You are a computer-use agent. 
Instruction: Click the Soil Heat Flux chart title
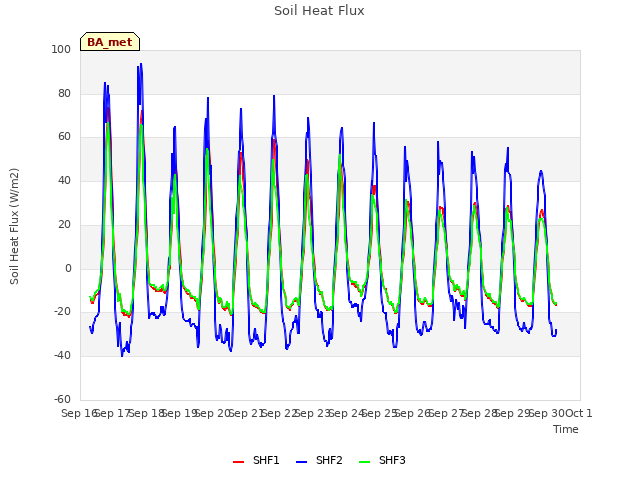(x=319, y=11)
